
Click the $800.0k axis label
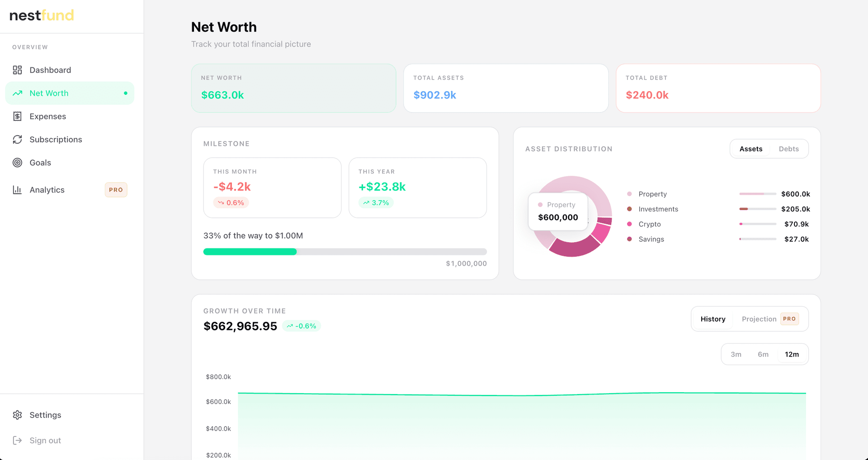[218, 377]
